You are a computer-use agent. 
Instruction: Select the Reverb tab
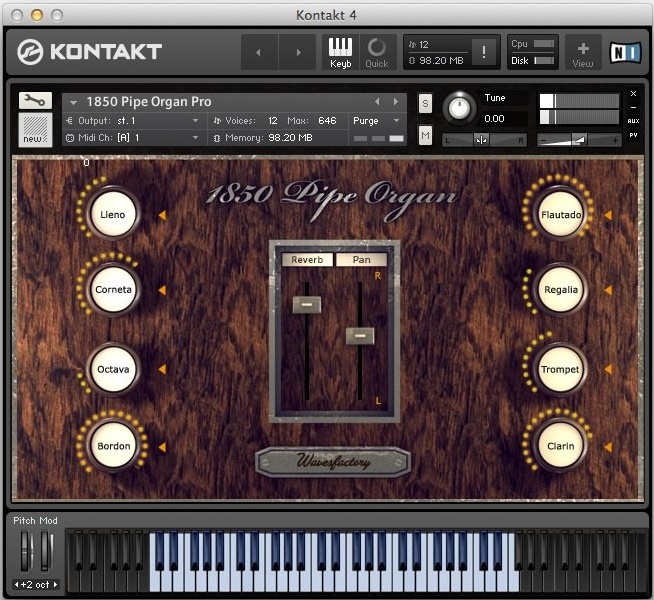(x=307, y=260)
